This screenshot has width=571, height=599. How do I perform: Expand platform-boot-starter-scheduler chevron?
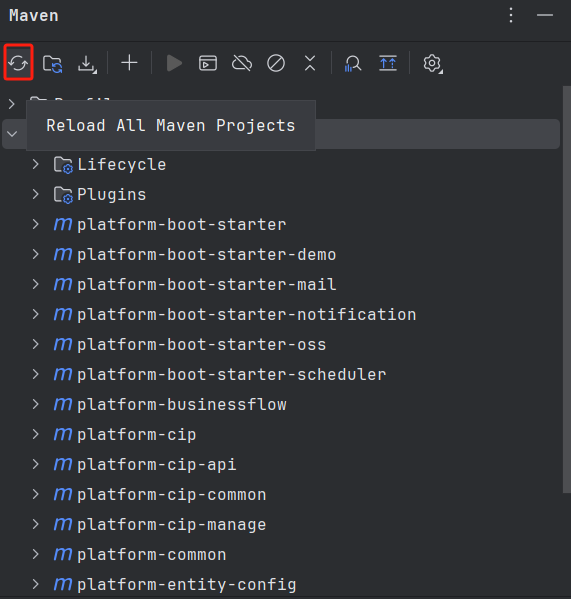(36, 374)
